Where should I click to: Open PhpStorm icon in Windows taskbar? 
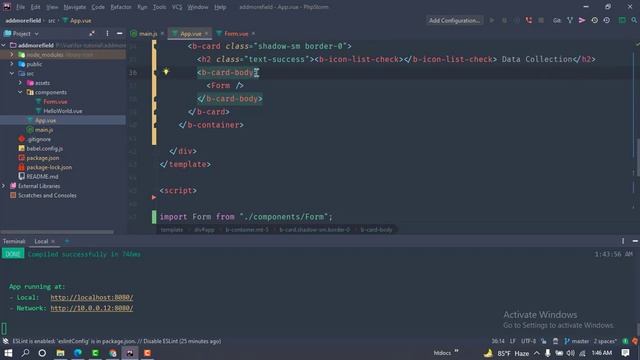(x=130, y=353)
